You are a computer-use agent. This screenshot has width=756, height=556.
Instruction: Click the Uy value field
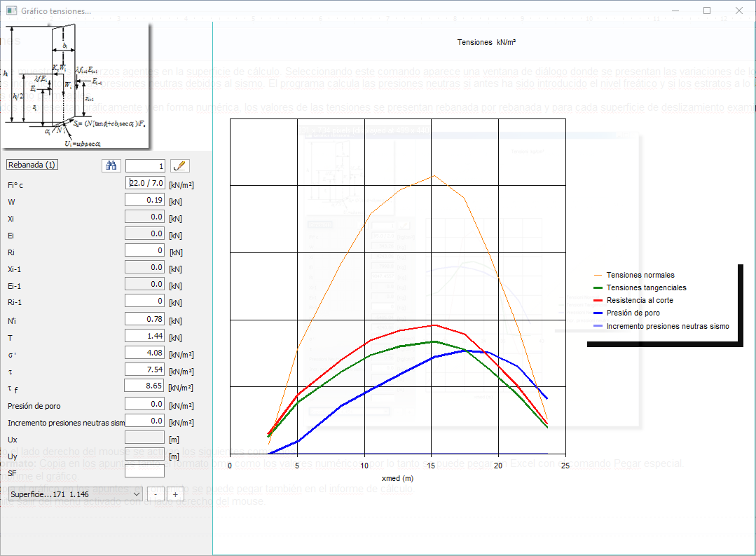[x=144, y=454]
